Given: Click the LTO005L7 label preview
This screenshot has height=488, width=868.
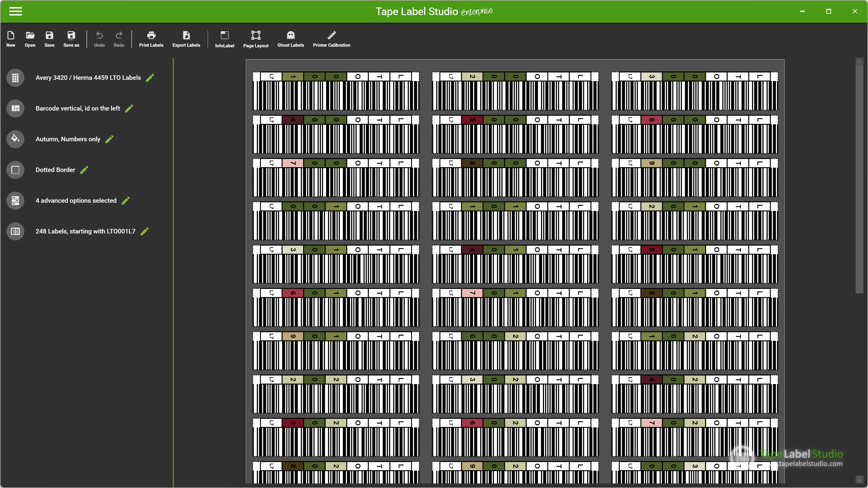Looking at the screenshot, I should pyautogui.click(x=516, y=134).
